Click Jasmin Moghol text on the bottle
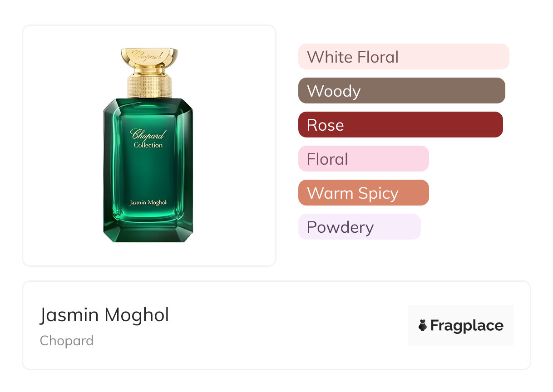Viewport: 553px width, 392px height. pyautogui.click(x=148, y=202)
